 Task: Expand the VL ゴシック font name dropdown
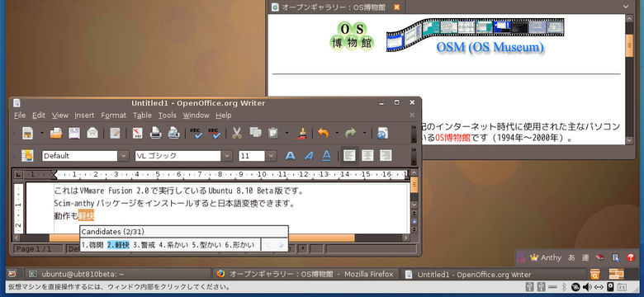click(x=227, y=156)
